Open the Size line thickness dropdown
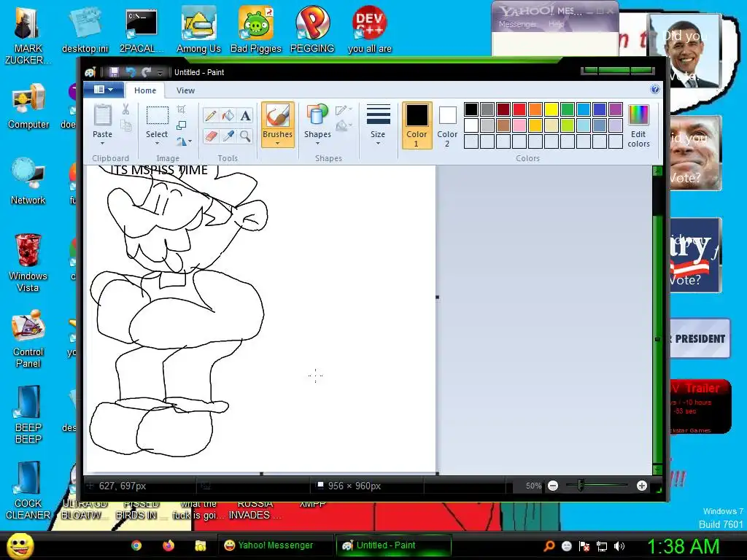 (x=378, y=125)
